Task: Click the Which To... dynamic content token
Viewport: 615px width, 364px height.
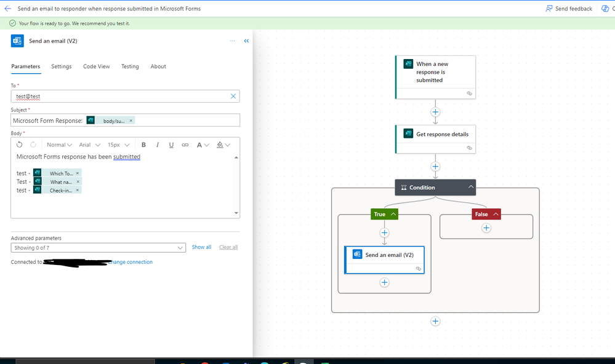Action: click(57, 173)
